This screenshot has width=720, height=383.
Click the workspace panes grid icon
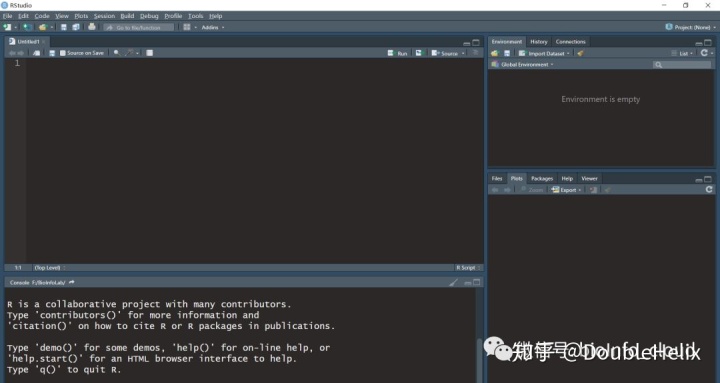point(186,27)
